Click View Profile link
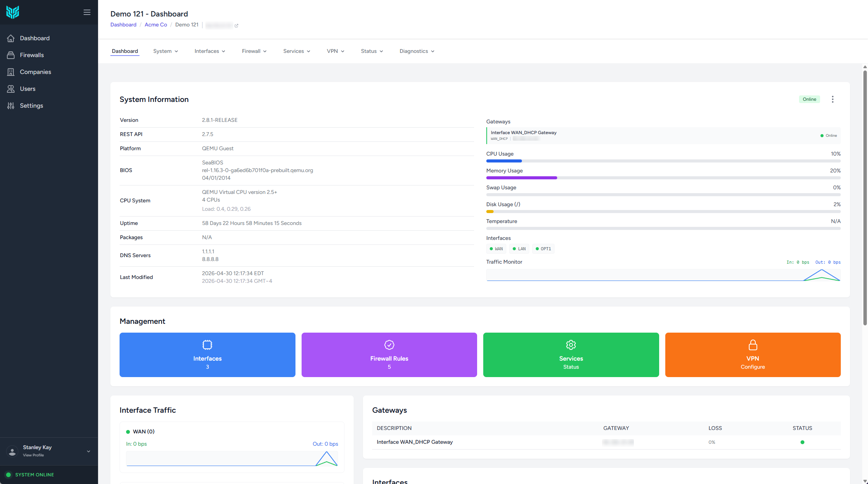The image size is (868, 484). click(x=33, y=455)
